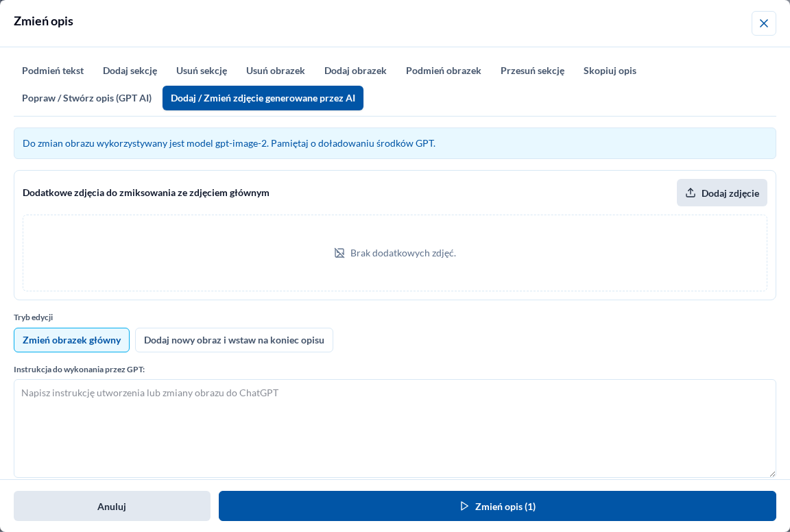
Task: Click the Brak dodatkowych zdjęć. text
Action: point(403,253)
